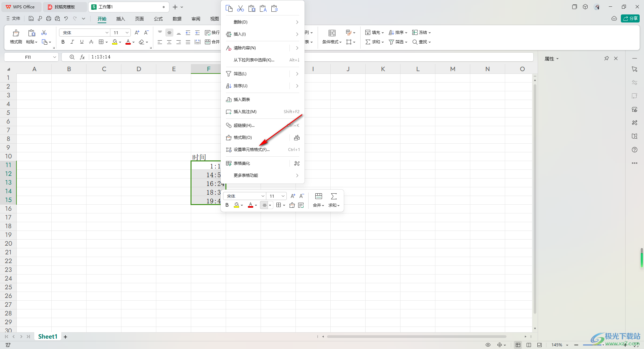
Task: Click the fx insert function icon
Action: pos(82,57)
